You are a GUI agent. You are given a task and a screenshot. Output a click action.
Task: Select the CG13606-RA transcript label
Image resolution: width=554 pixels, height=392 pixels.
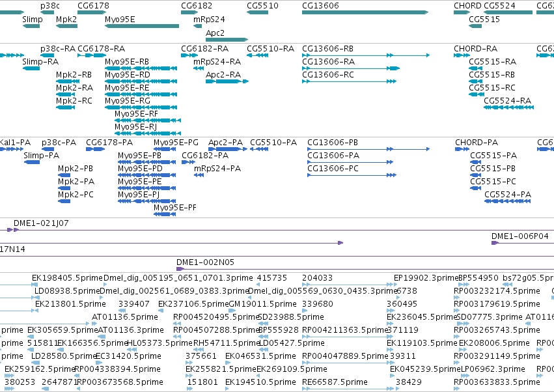(328, 61)
